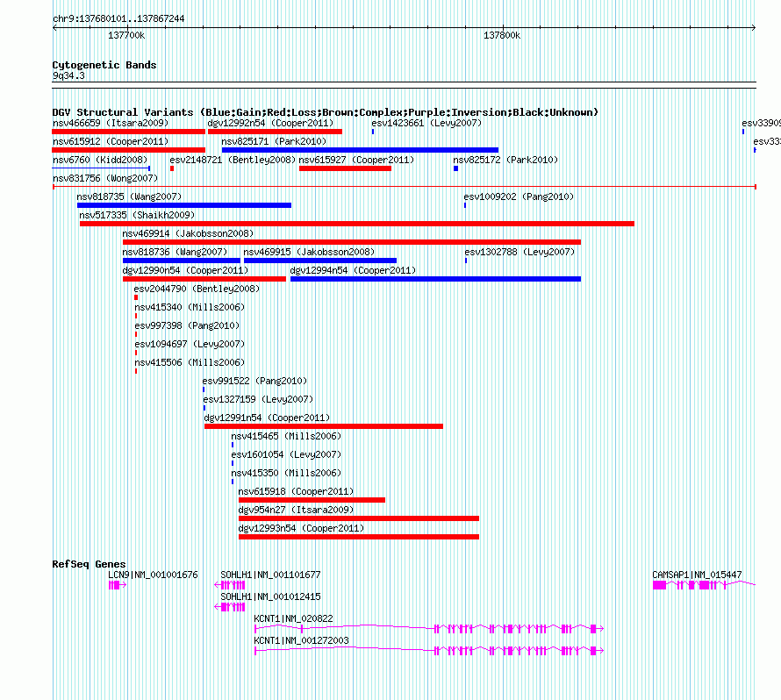Viewport: 781px width, 700px height.
Task: Select the nsv615918 (Cooper2011) red bar
Action: click(312, 500)
